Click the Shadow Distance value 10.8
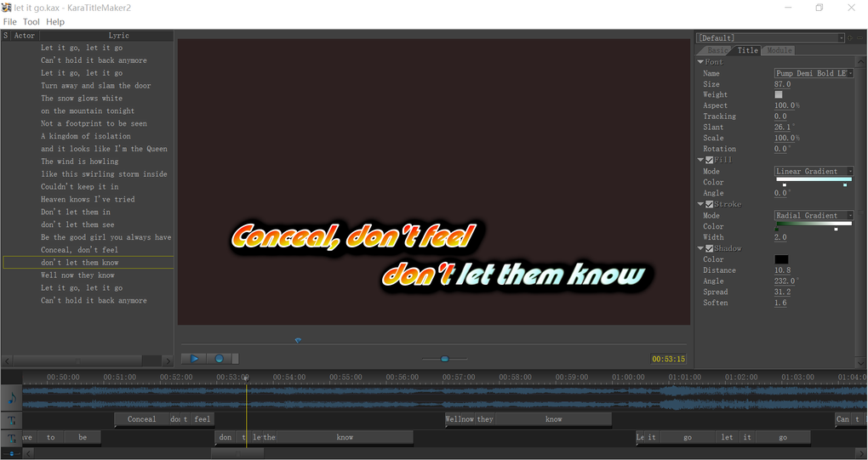The image size is (868, 460). [x=782, y=270]
